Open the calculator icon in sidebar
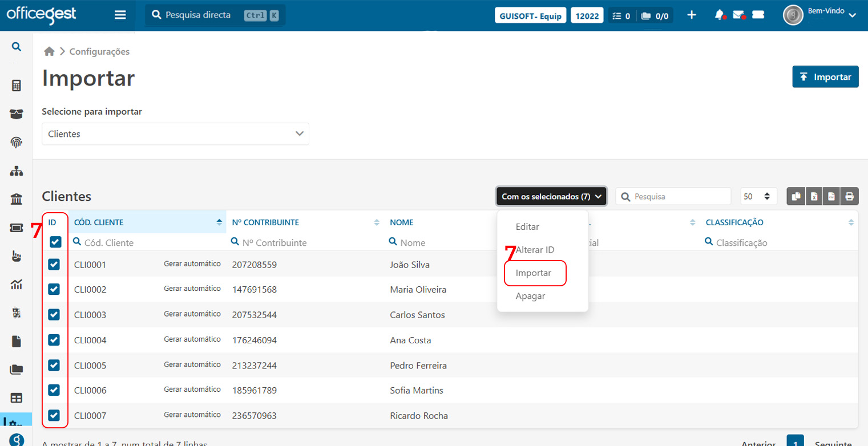The width and height of the screenshot is (868, 446). [x=17, y=86]
